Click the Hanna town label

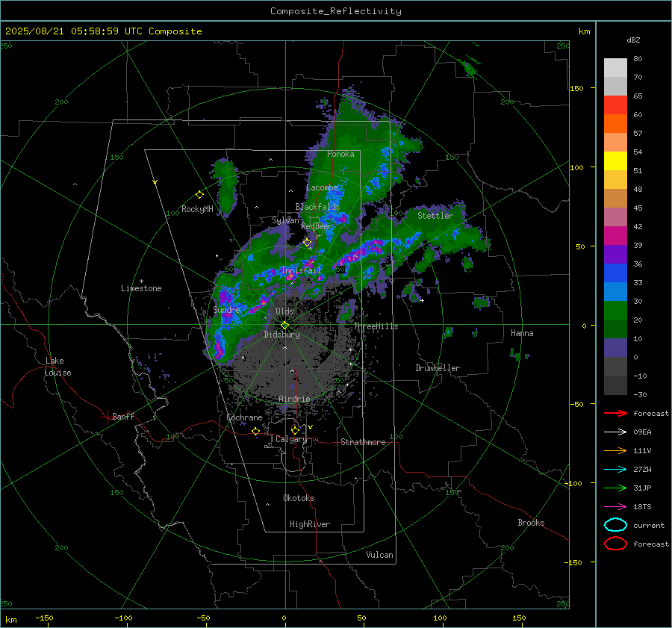click(522, 333)
